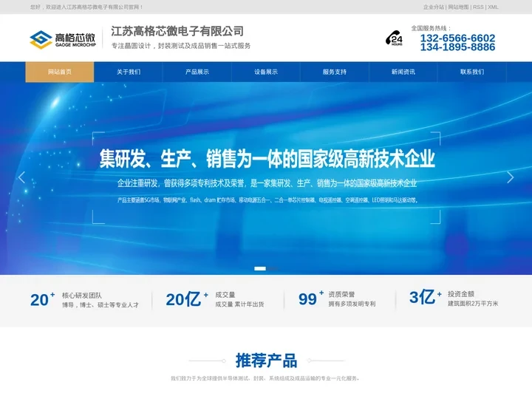Open the 联系我们 navigation item
The image size is (532, 399).
click(x=472, y=72)
